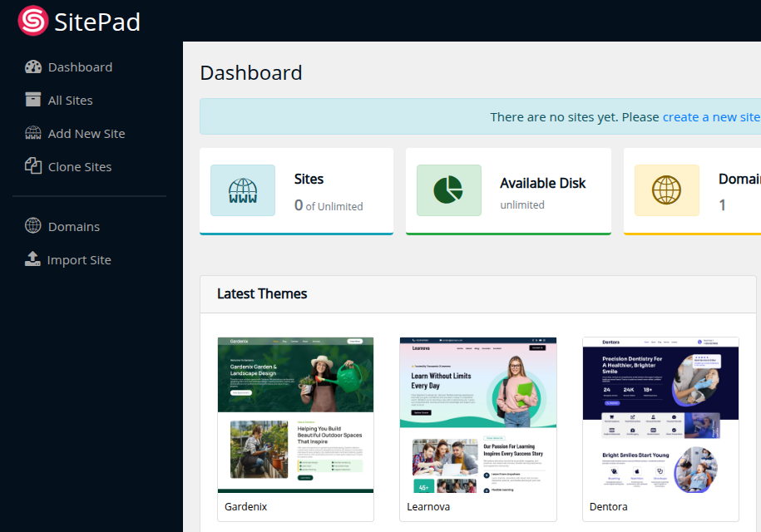The height and width of the screenshot is (532, 761).
Task: Click the SitePad swirl logo icon
Action: coord(33,21)
